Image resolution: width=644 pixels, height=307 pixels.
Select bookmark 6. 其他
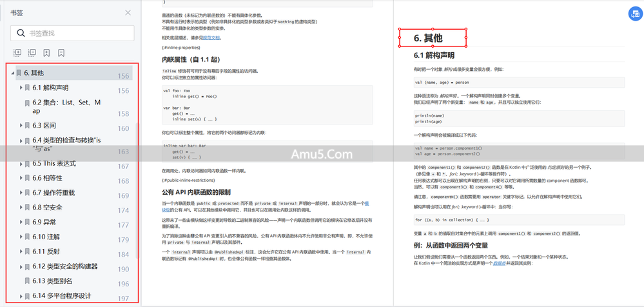click(34, 73)
